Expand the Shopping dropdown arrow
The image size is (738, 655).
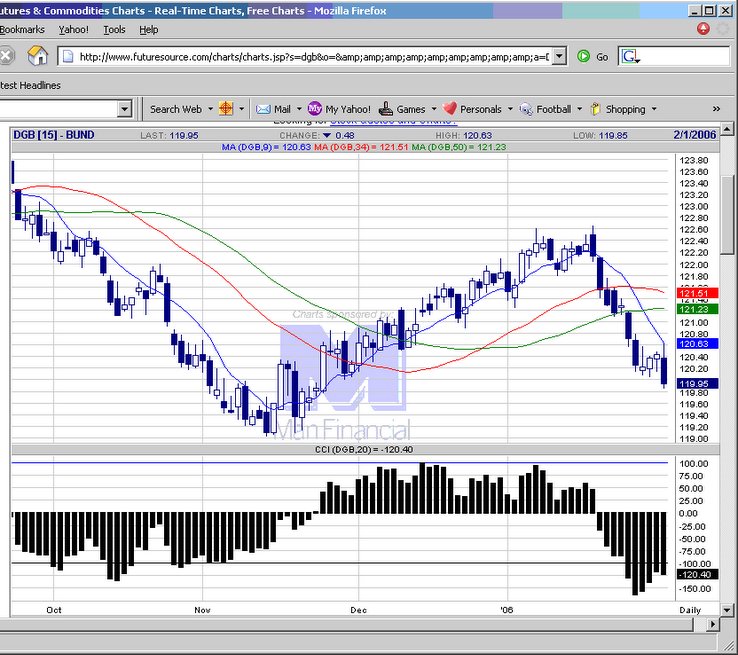click(654, 109)
